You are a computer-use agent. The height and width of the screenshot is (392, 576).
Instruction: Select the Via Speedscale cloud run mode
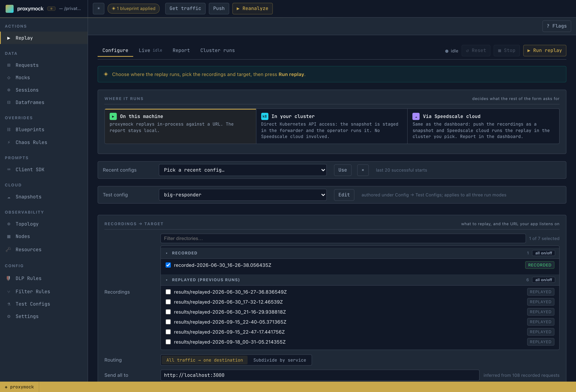click(483, 126)
